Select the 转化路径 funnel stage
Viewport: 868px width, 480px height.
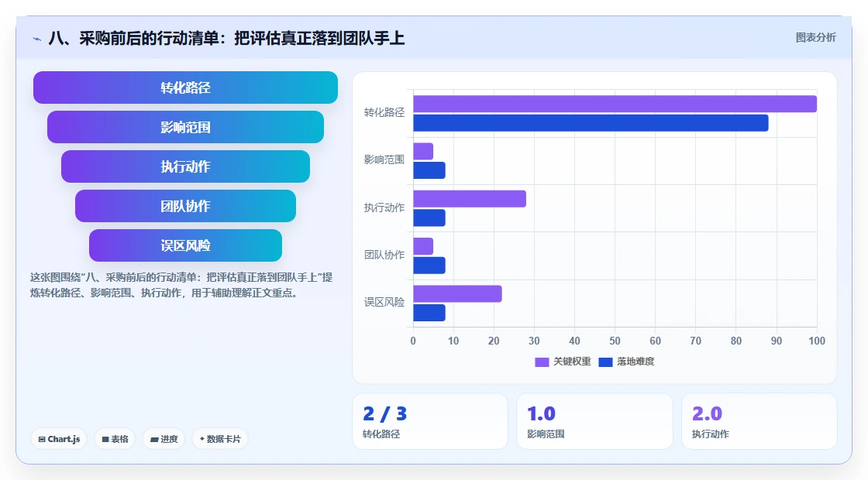pos(185,87)
